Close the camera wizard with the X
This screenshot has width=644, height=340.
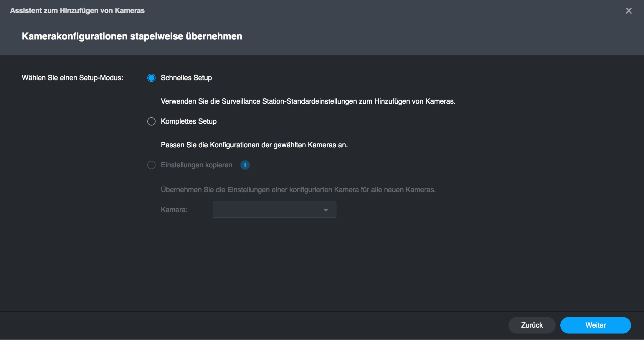tap(628, 11)
